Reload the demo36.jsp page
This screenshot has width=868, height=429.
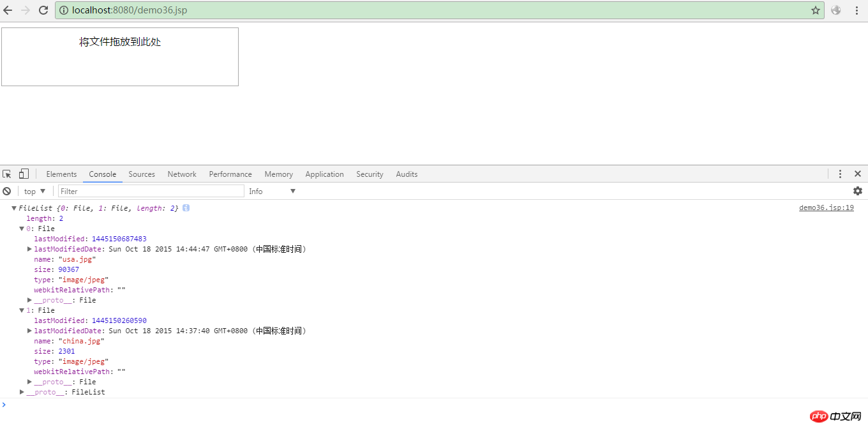[43, 10]
